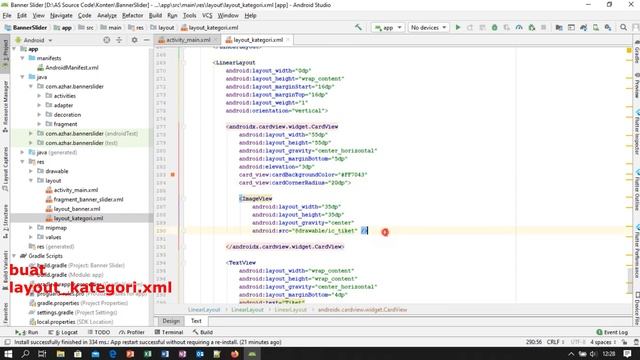Open the AVD Manager phone icon

[596, 27]
